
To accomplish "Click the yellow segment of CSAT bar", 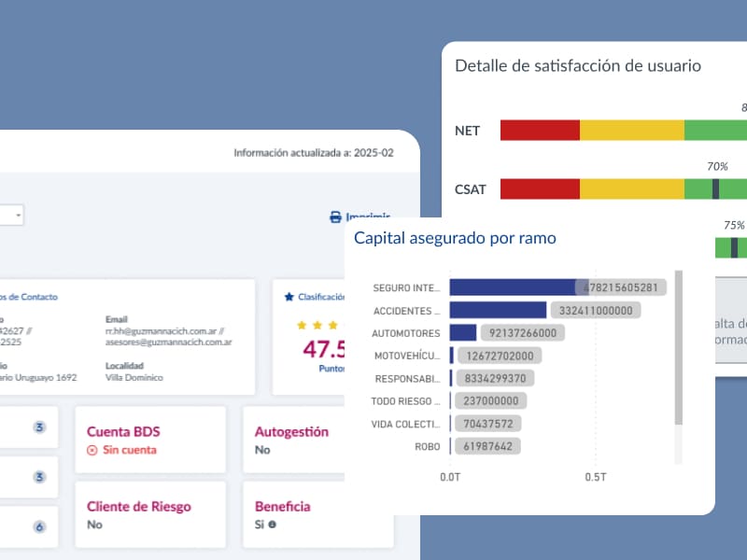I will (631, 189).
